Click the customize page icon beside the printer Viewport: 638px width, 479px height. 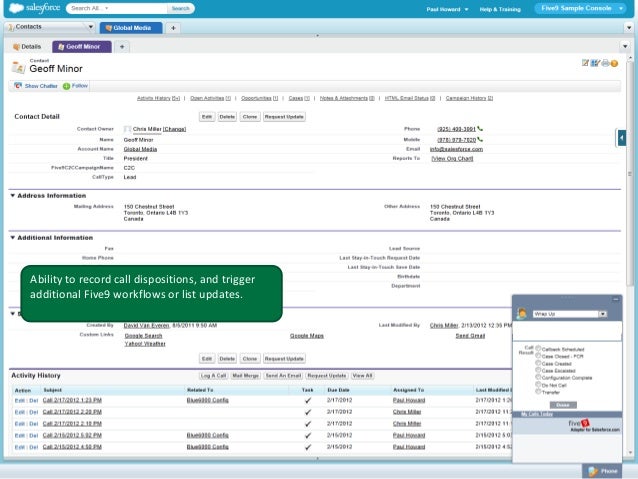point(595,63)
